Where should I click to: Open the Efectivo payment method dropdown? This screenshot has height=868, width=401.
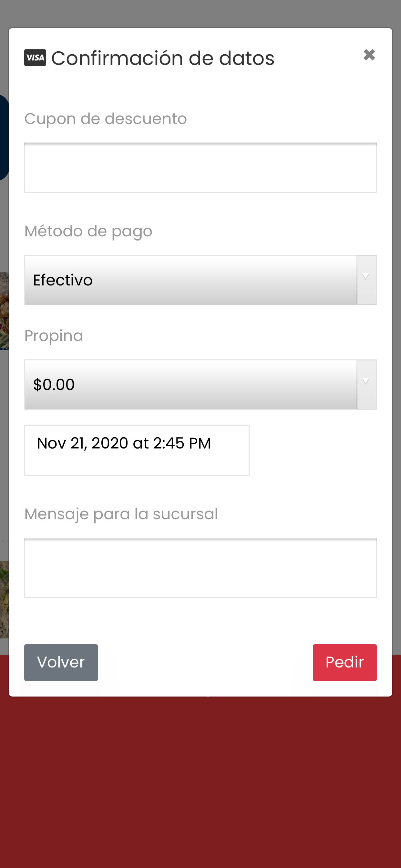(190, 280)
